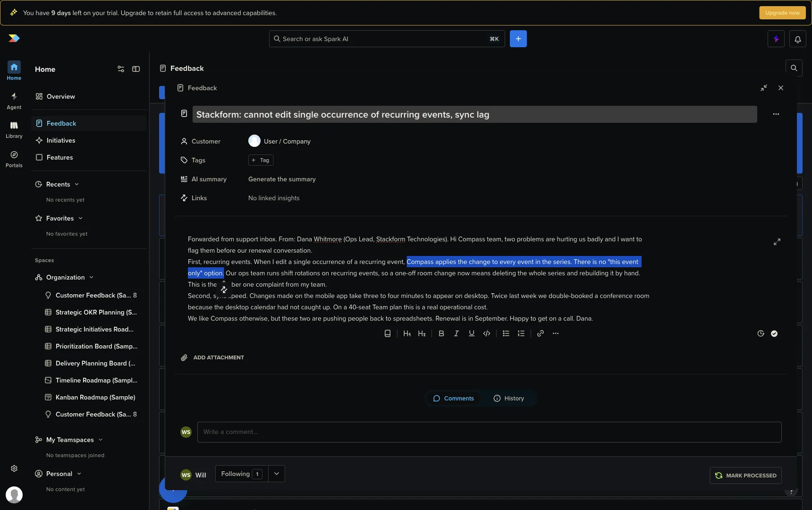
Task: Open the Spark AI lightning icon
Action: coord(776,39)
